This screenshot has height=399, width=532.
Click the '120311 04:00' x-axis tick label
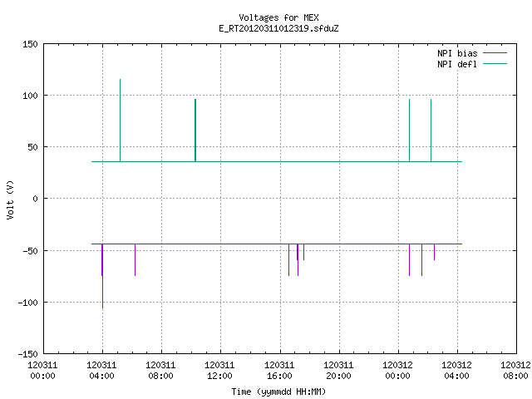pyautogui.click(x=101, y=371)
